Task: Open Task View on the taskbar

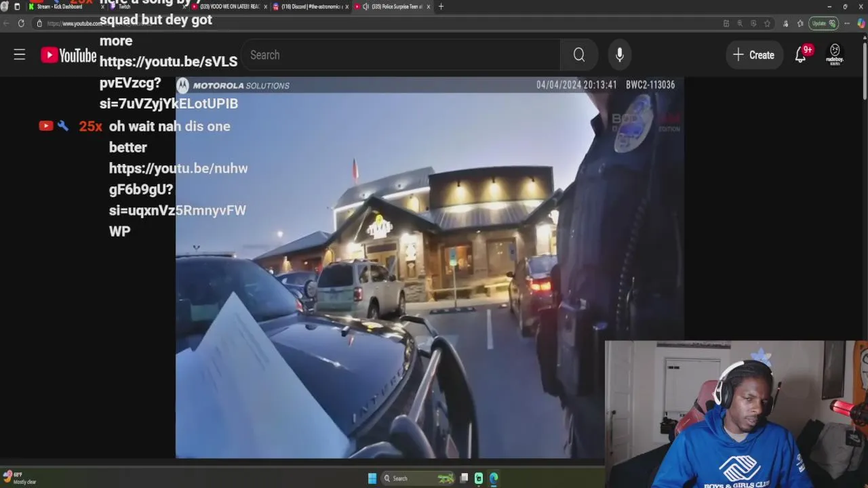Action: [x=464, y=479]
